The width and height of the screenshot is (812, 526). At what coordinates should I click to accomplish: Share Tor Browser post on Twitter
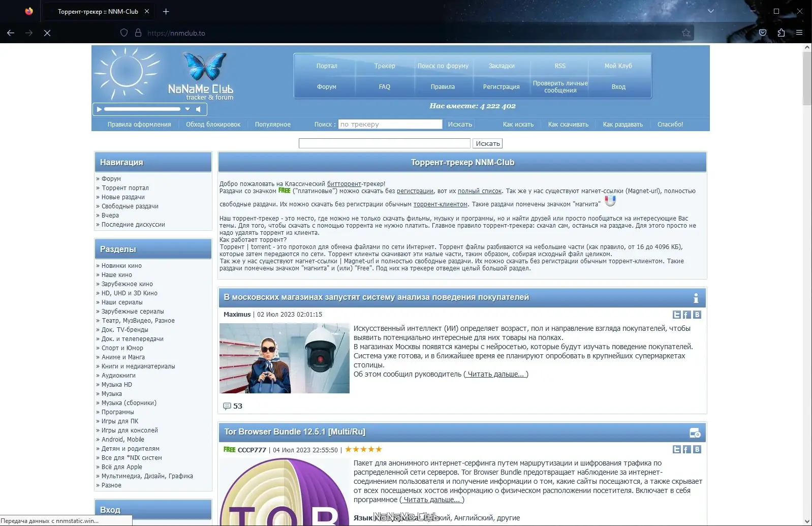[x=677, y=449]
